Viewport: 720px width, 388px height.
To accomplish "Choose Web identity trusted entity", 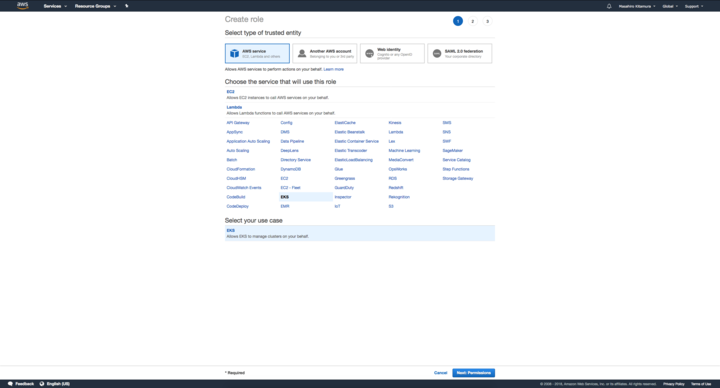I will click(392, 53).
